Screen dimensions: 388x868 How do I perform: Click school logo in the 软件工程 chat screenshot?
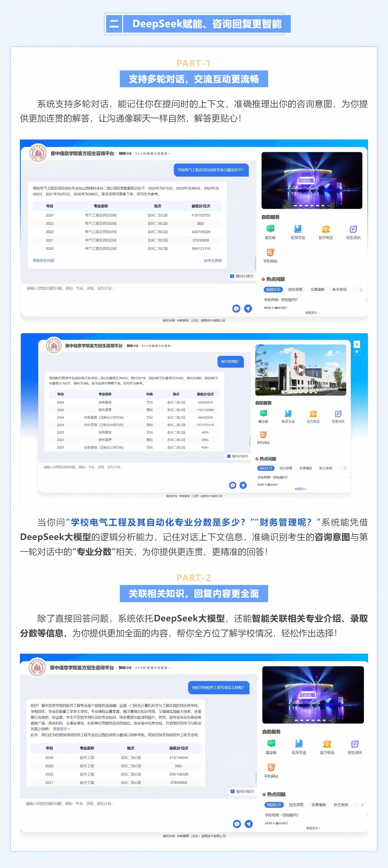37,667
